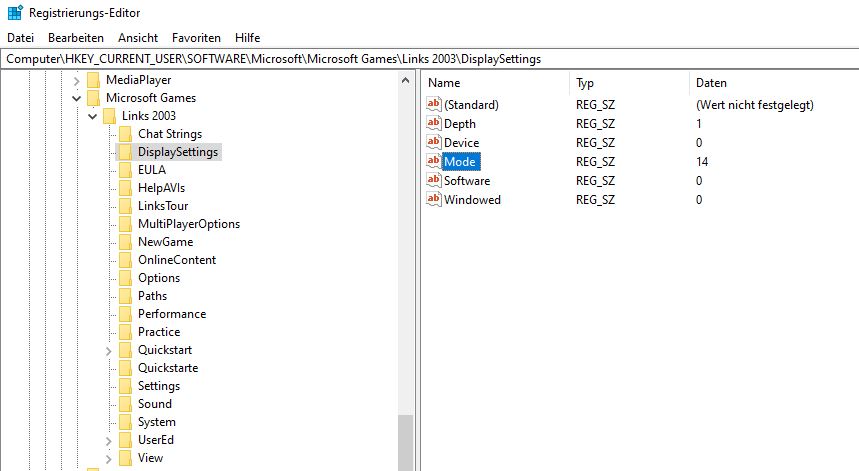Select the Quickstart key label
The height and width of the screenshot is (471, 859).
[165, 350]
